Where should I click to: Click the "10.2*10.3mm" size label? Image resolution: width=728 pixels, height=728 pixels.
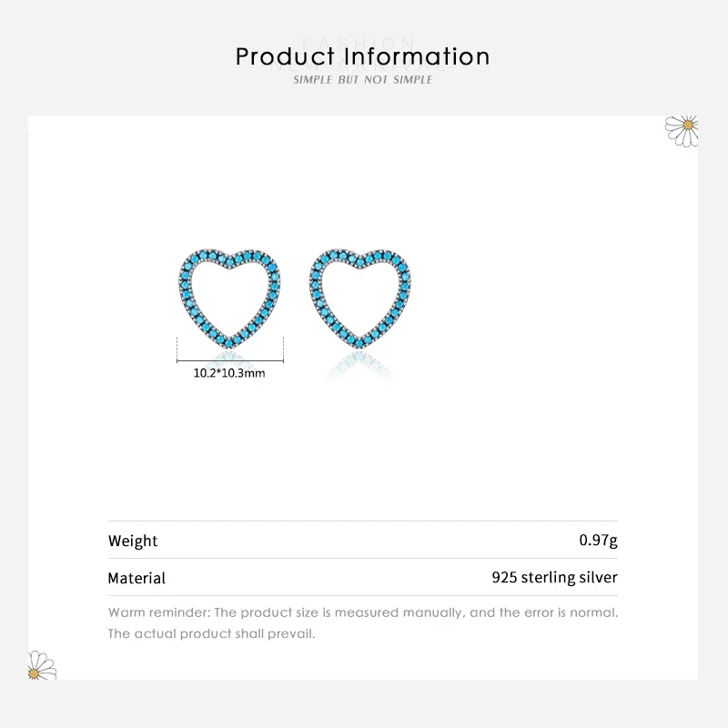point(229,372)
